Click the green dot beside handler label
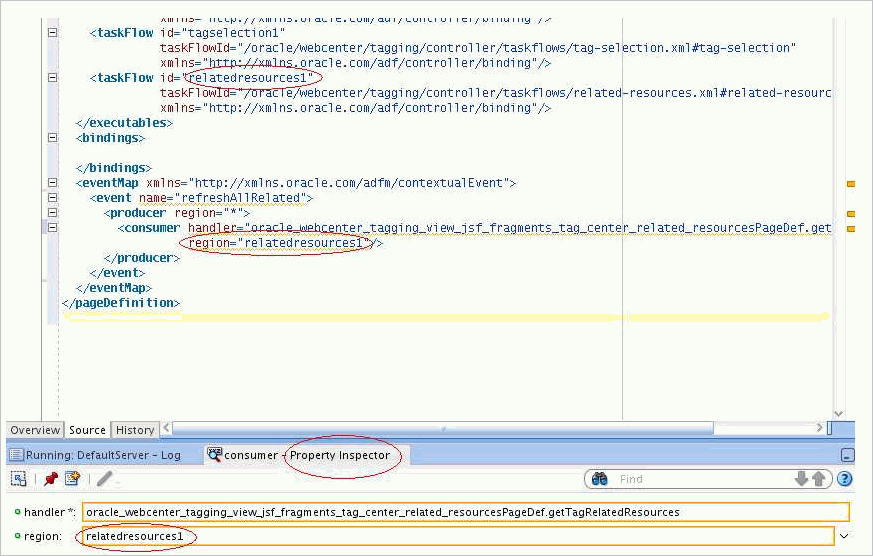Viewport: 873px width, 556px height. point(18,511)
